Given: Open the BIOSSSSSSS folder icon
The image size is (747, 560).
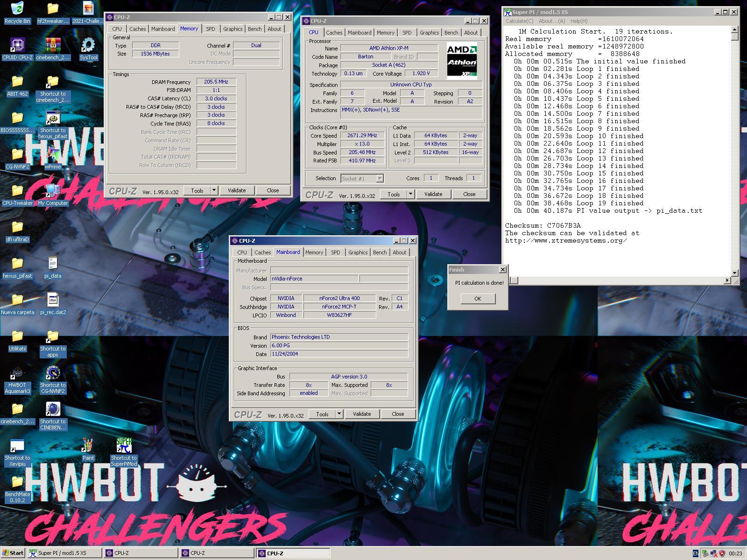Looking at the screenshot, I should tap(17, 122).
